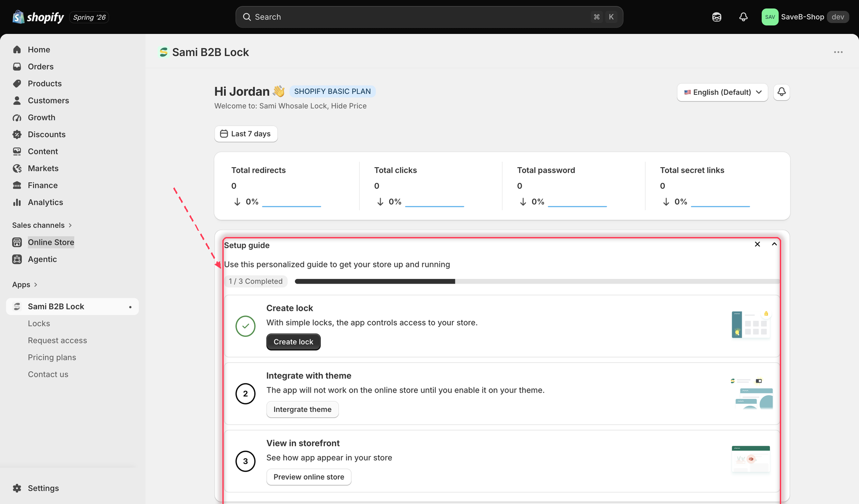Click the step 3 circle for View in storefront
The image size is (859, 504).
[246, 461]
